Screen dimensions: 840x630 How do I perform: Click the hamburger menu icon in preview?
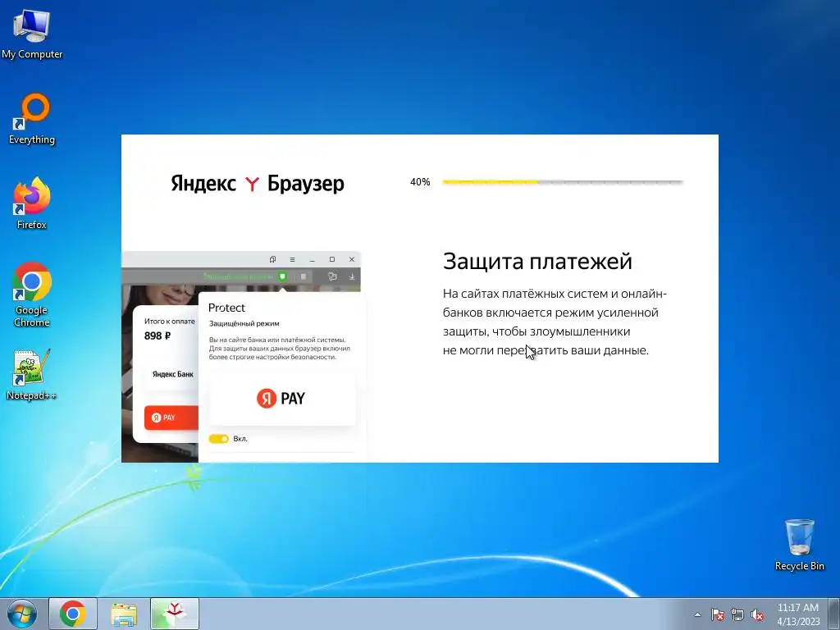tap(292, 259)
